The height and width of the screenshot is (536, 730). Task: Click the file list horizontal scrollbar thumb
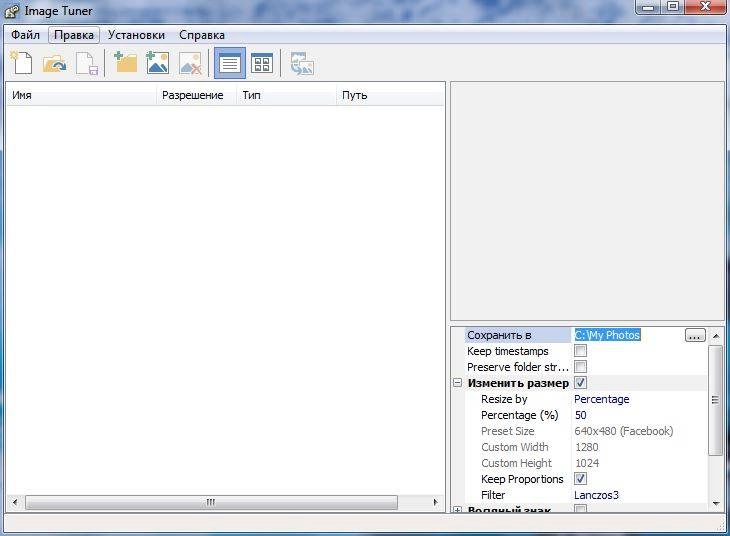point(211,502)
